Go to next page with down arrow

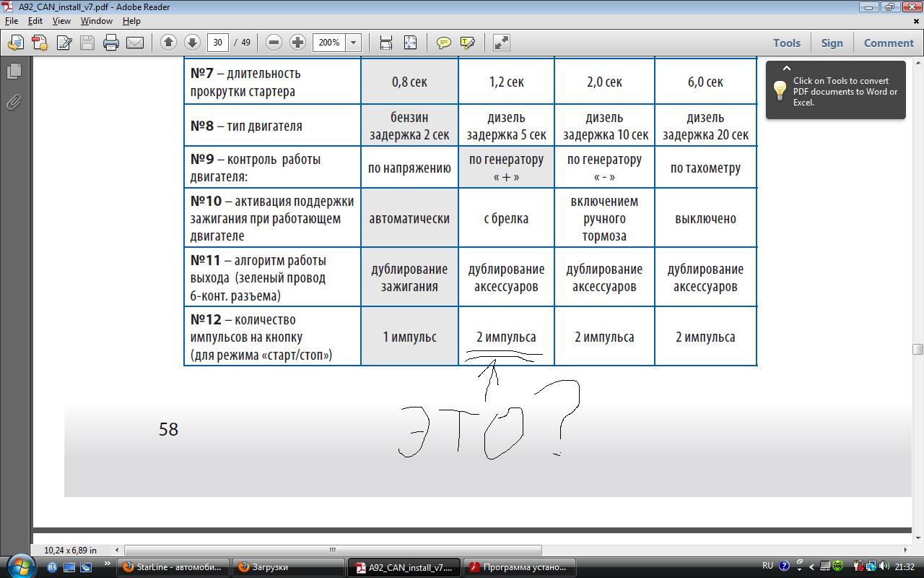point(192,43)
